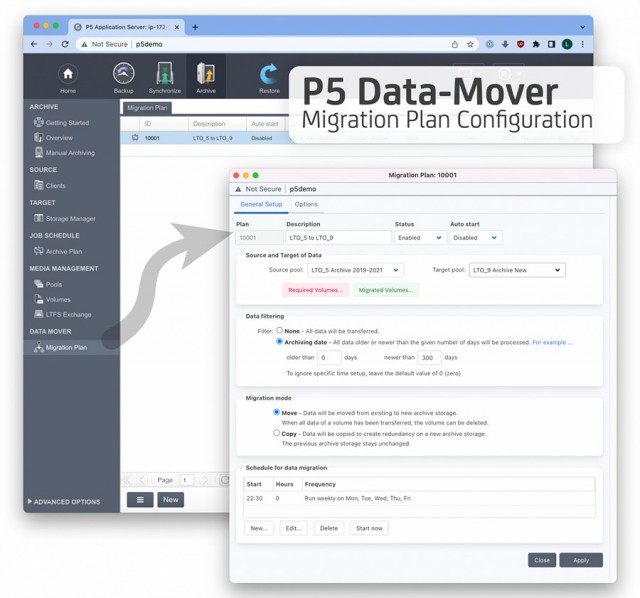Image resolution: width=640 pixels, height=598 pixels.
Task: Go back in the browser
Action: pos(34,44)
